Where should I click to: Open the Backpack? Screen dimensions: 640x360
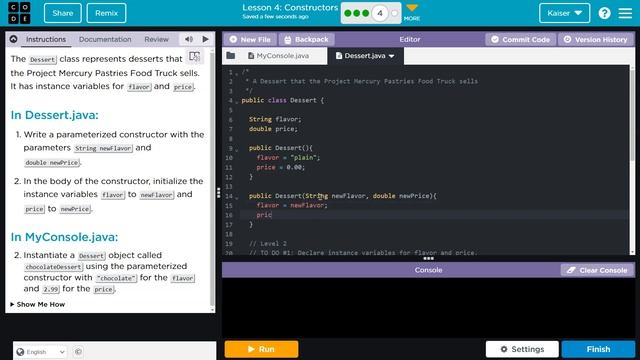307,39
